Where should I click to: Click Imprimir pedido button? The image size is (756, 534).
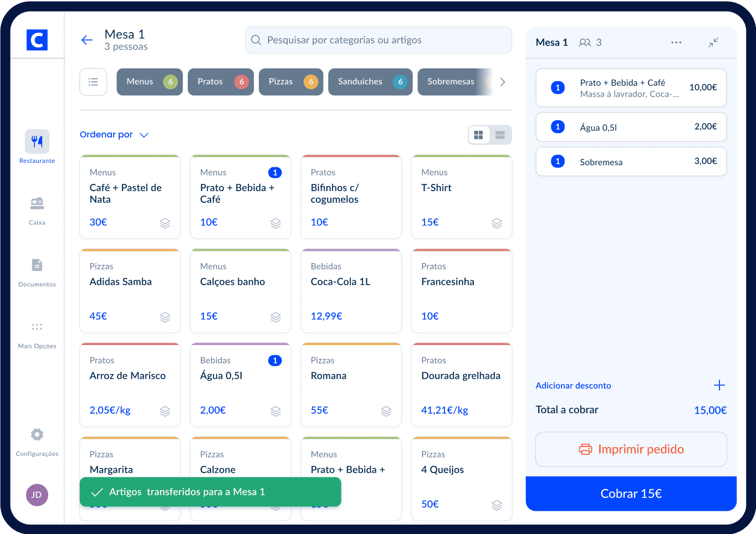631,449
